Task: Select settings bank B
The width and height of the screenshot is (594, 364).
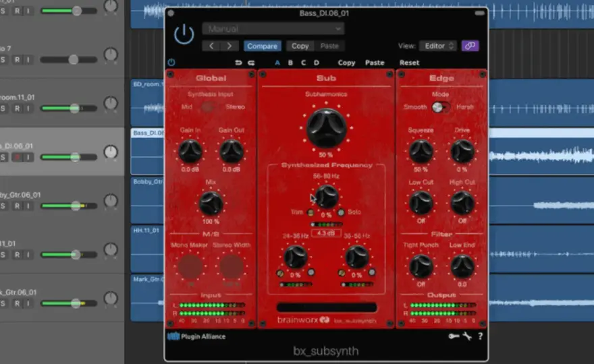Action: pyautogui.click(x=290, y=63)
